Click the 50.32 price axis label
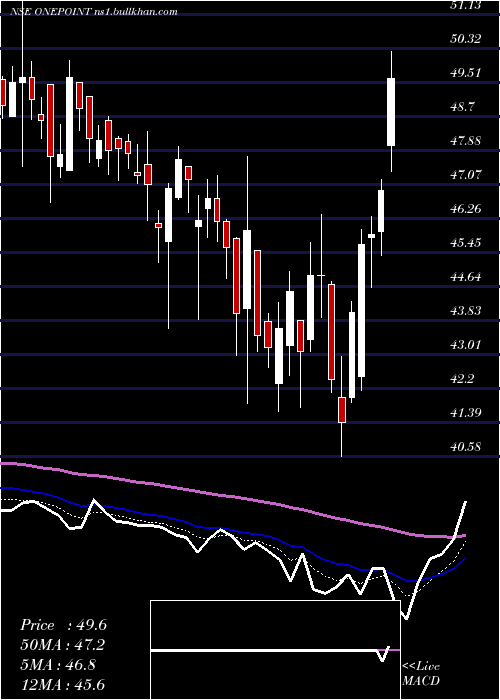The height and width of the screenshot is (700, 500). click(466, 39)
